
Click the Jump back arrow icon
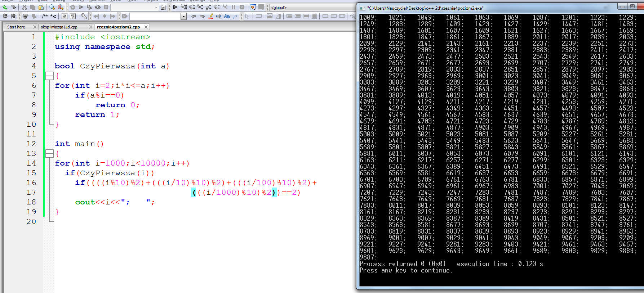[x=96, y=16]
